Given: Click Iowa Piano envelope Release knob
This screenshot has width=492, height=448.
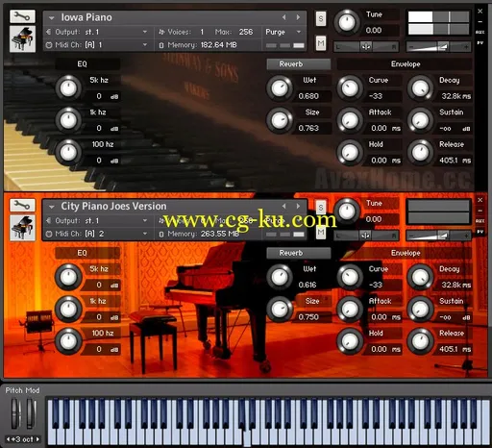Looking at the screenshot, I should (x=421, y=152).
